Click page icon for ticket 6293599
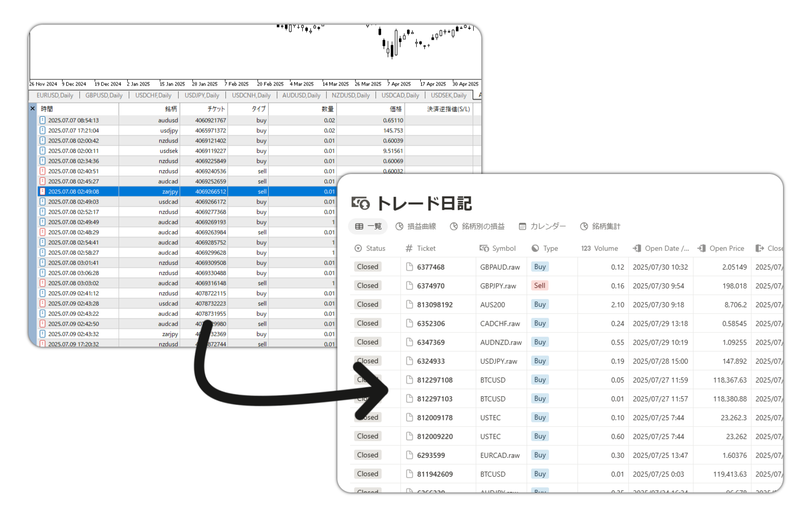 pyautogui.click(x=409, y=455)
